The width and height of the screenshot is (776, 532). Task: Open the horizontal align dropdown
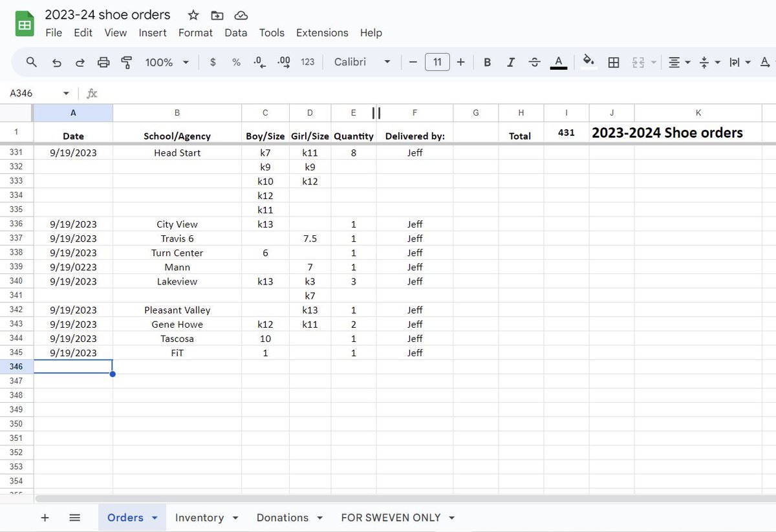pos(679,62)
